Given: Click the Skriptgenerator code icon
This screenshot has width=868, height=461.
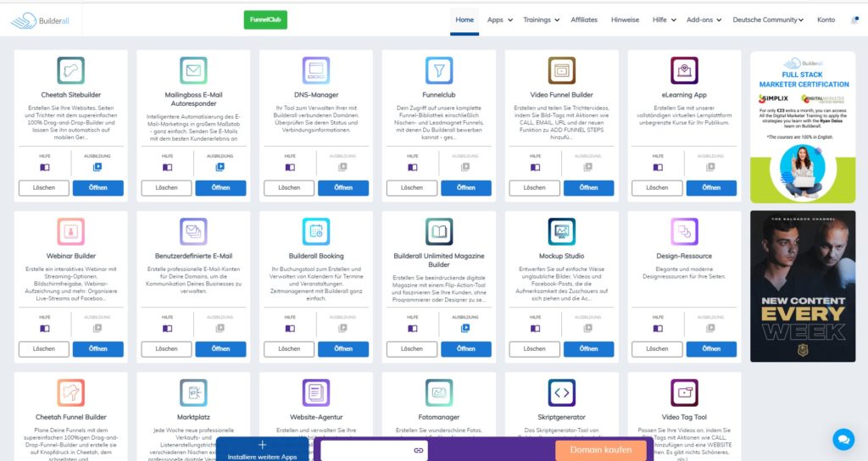Looking at the screenshot, I should [x=562, y=392].
